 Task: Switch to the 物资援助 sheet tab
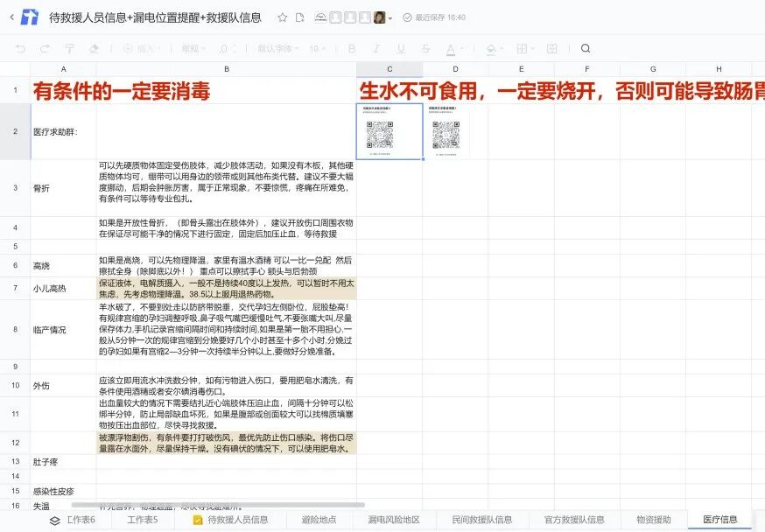[654, 520]
